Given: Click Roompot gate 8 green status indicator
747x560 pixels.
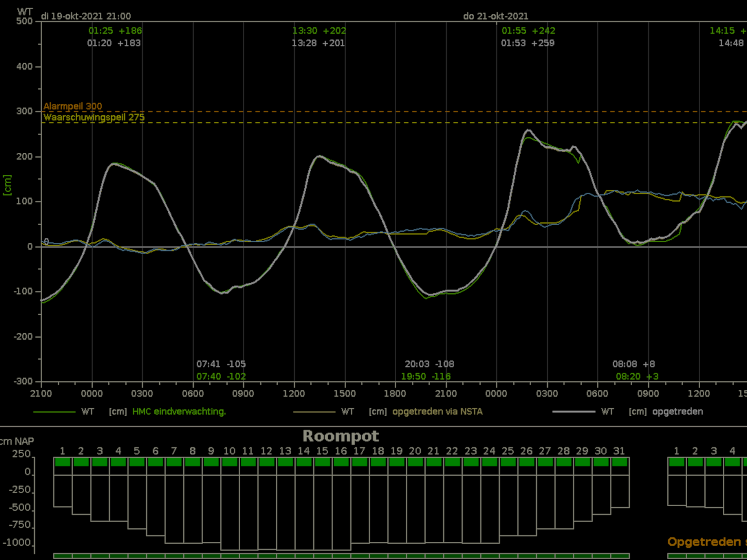Looking at the screenshot, I should tap(193, 462).
